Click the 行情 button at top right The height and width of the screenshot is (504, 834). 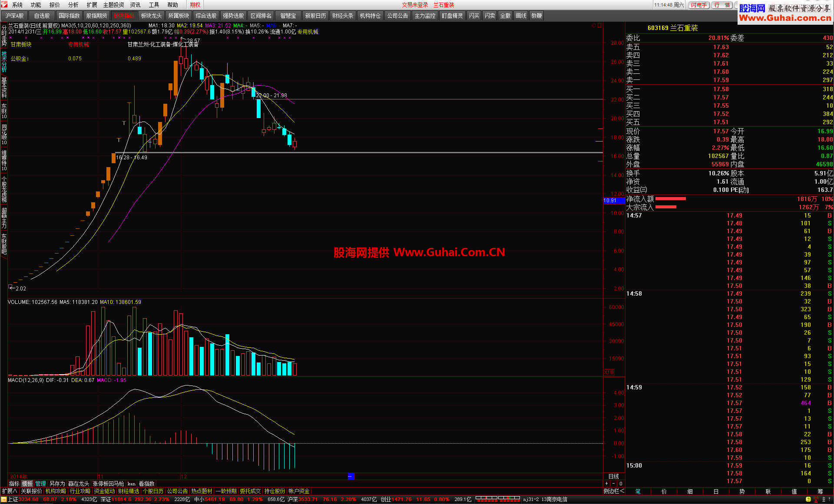(723, 5)
